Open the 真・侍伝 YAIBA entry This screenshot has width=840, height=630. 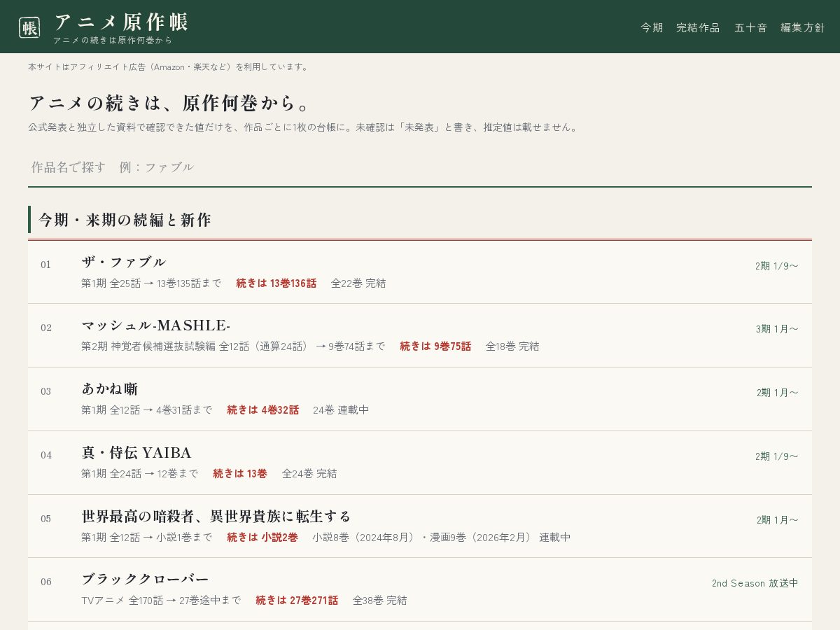(x=420, y=463)
